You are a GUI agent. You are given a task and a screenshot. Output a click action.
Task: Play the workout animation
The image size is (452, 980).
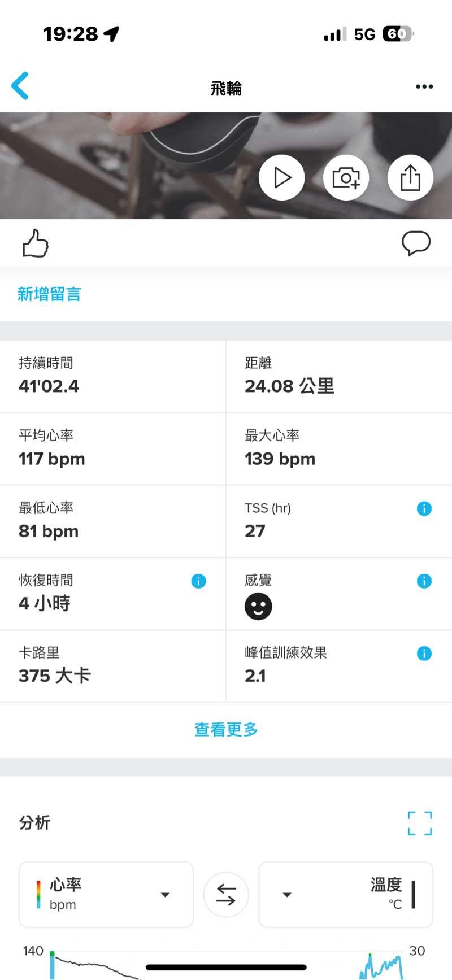[x=282, y=178]
